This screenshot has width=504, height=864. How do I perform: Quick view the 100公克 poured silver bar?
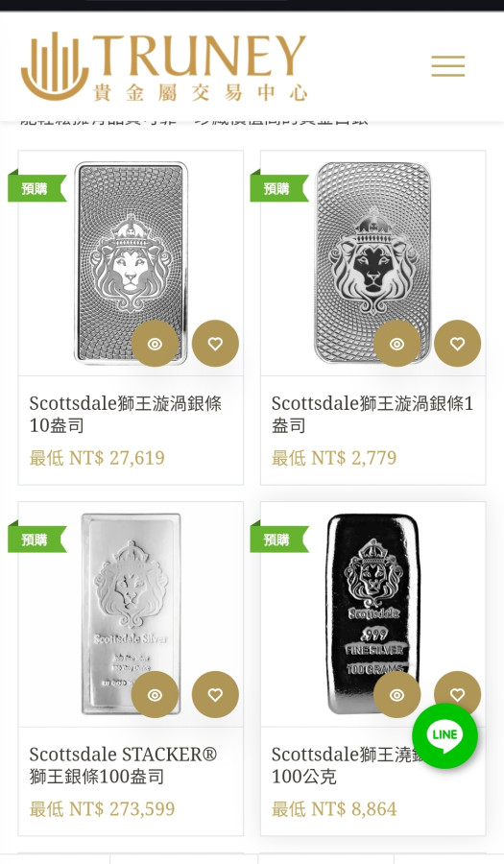click(x=397, y=694)
